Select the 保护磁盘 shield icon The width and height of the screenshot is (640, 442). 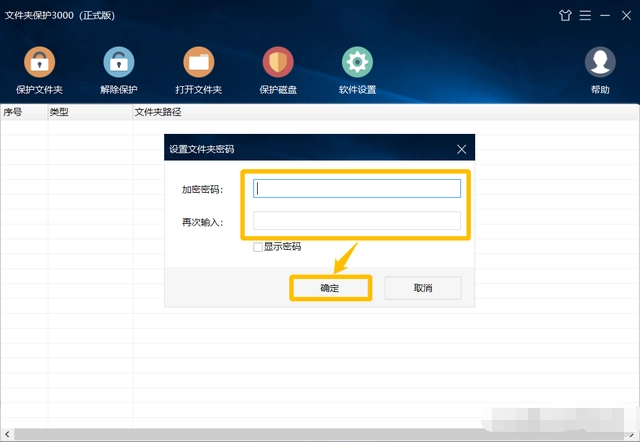[x=278, y=62]
